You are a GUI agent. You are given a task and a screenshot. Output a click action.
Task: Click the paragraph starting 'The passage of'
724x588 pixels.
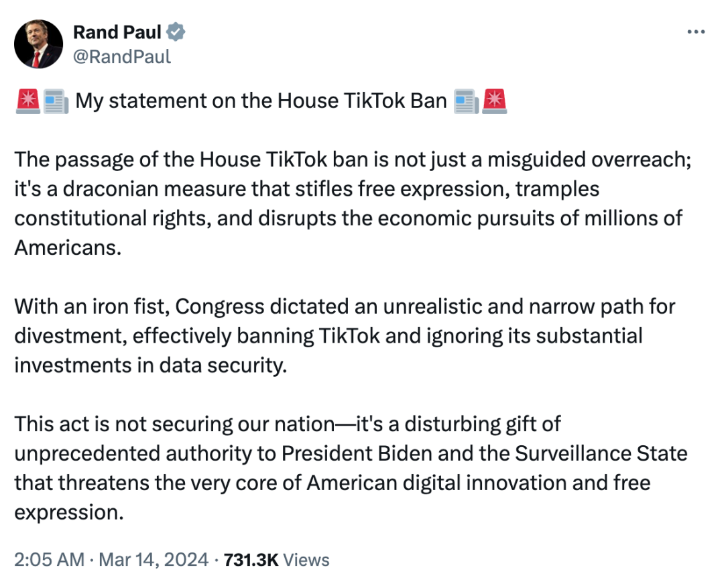coord(349,202)
